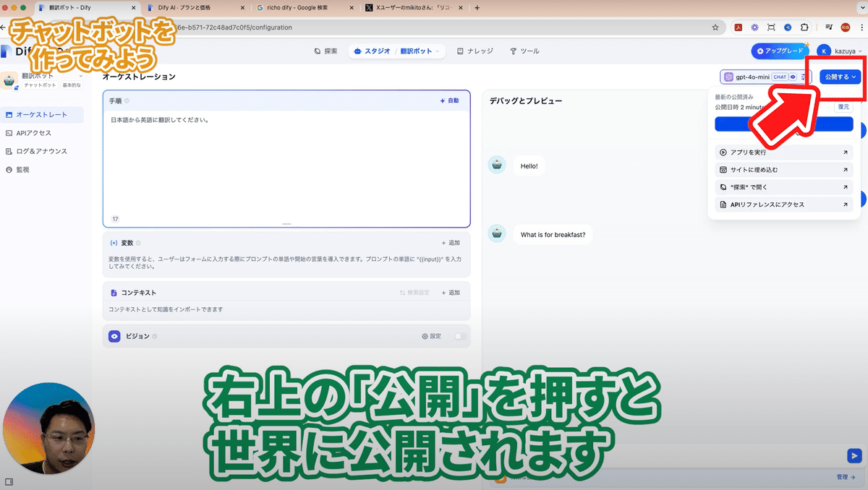Click the 翻訳ボット app icon in sidebar
Image resolution: width=868 pixels, height=490 pixels.
pos(10,80)
